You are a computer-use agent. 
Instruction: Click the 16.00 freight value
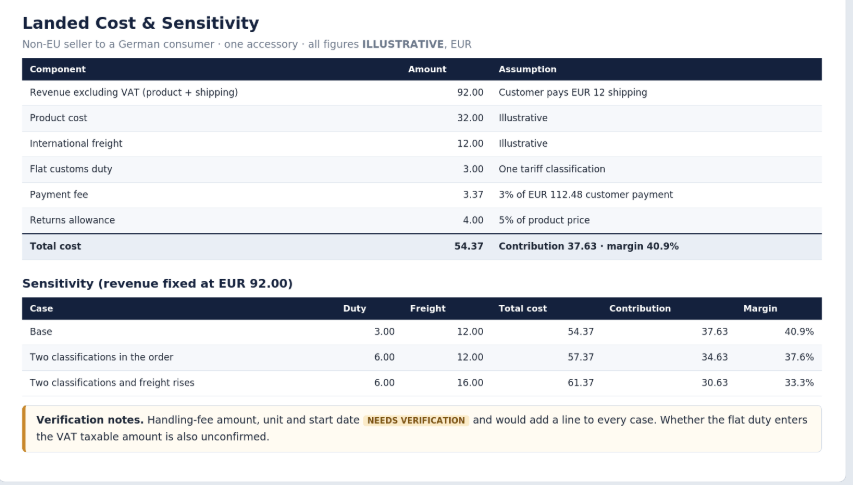470,383
